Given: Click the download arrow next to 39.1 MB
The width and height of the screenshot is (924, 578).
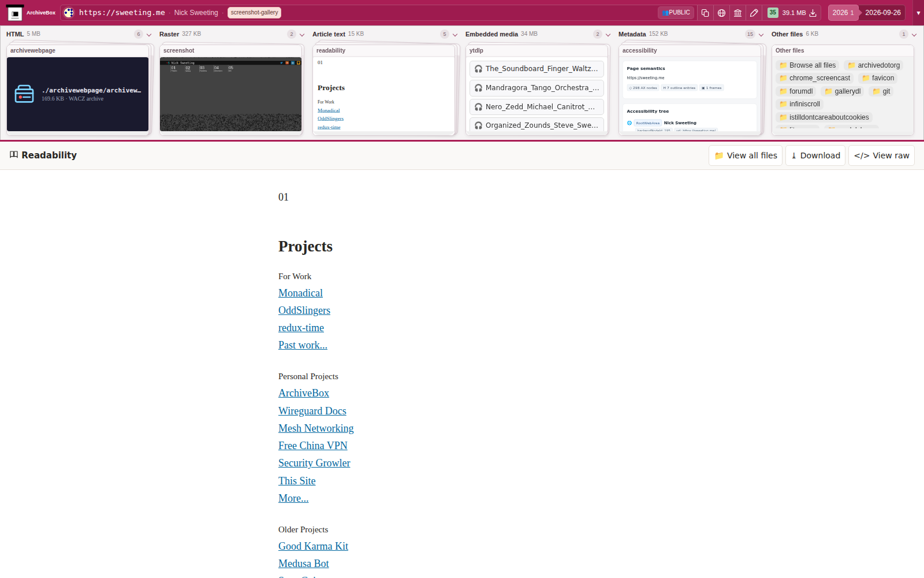Looking at the screenshot, I should click(x=813, y=13).
